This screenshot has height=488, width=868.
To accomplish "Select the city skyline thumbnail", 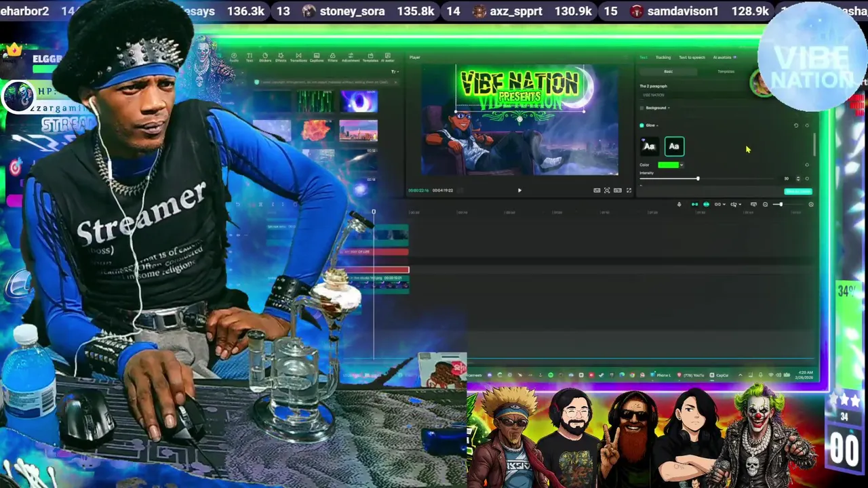I will [x=358, y=130].
